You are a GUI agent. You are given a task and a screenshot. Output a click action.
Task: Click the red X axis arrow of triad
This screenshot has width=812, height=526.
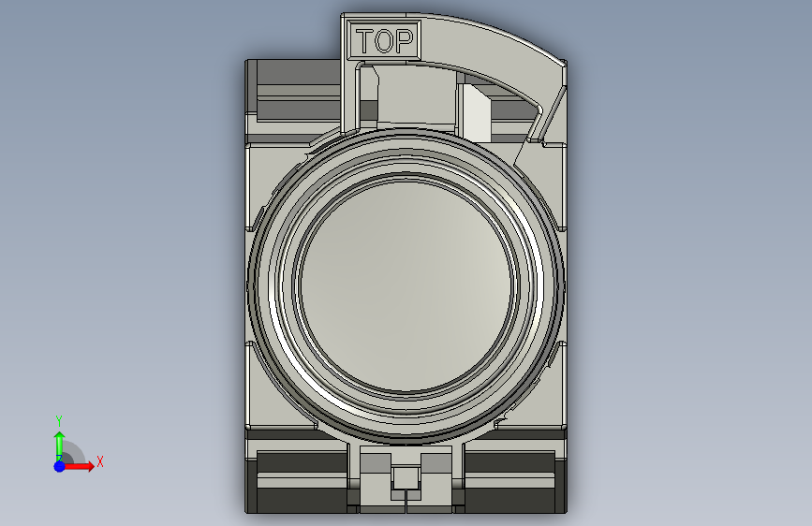[x=78, y=466]
